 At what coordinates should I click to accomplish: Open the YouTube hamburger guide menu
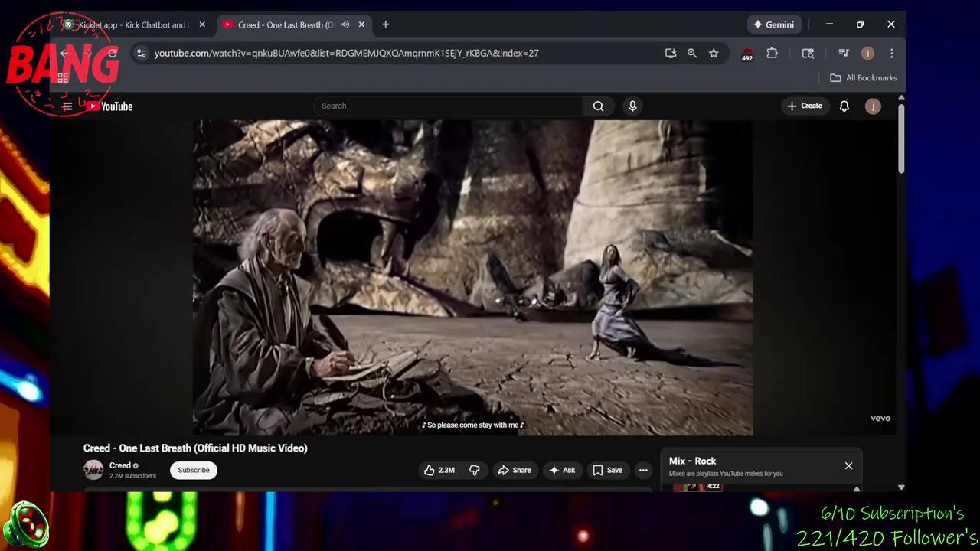tap(67, 106)
